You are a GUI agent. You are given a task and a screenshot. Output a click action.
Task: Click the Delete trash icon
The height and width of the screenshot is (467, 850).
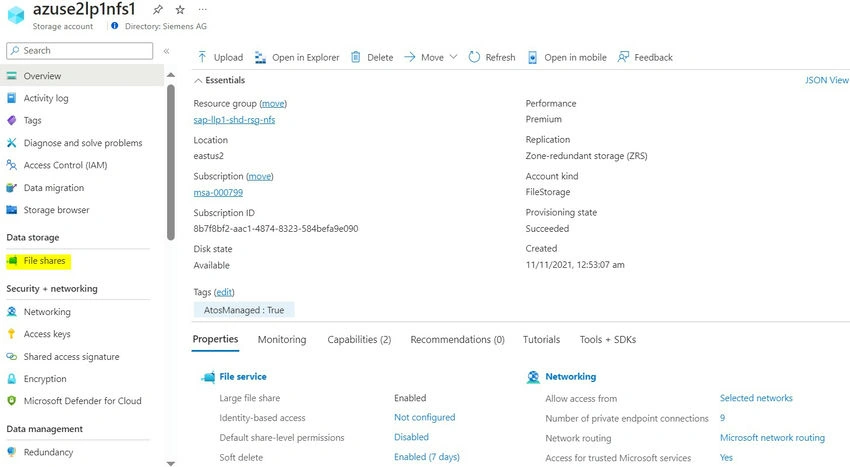click(x=356, y=57)
